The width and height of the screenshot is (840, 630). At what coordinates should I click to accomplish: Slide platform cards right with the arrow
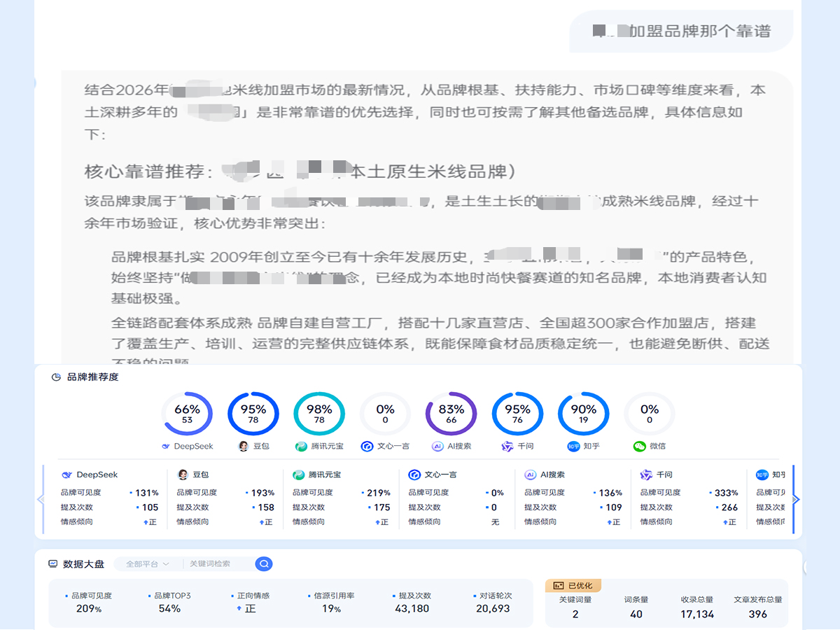coord(796,499)
